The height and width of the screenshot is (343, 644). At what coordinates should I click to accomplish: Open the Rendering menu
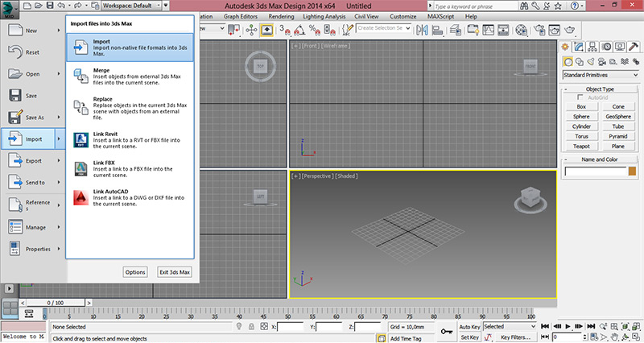(x=281, y=16)
